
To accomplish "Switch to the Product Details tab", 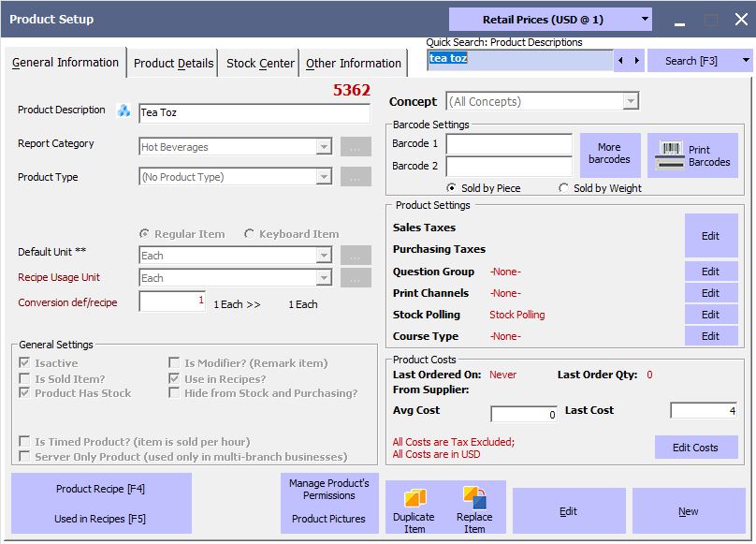I will coord(174,64).
